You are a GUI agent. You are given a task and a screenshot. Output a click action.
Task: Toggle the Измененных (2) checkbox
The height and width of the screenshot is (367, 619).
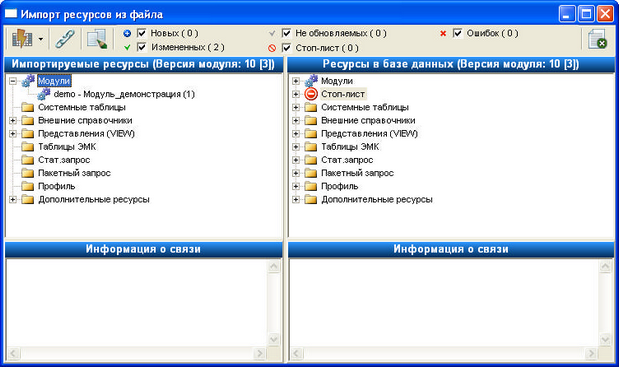(x=142, y=47)
